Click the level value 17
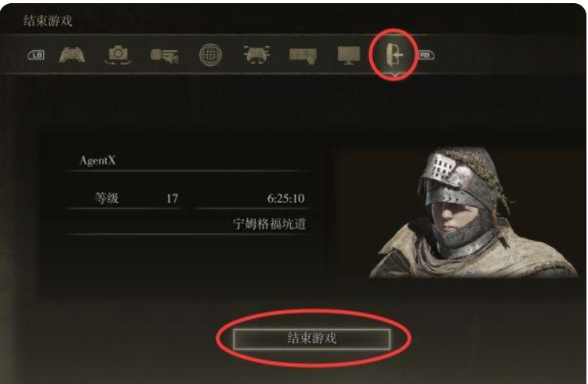This screenshot has width=588, height=384. pos(172,198)
